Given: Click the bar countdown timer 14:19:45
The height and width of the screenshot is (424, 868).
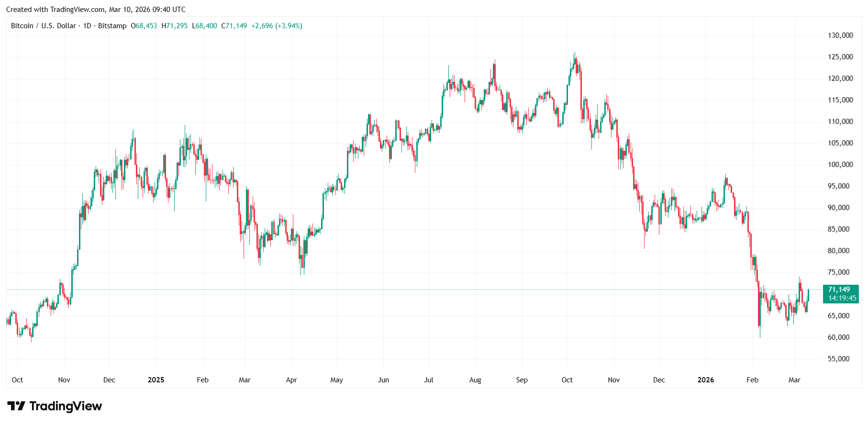Looking at the screenshot, I should 842,298.
